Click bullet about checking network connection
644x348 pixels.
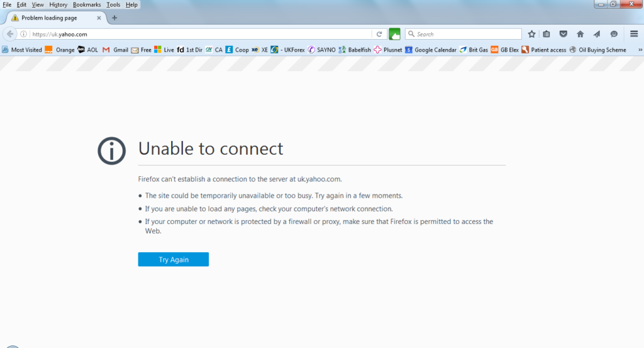[269, 209]
